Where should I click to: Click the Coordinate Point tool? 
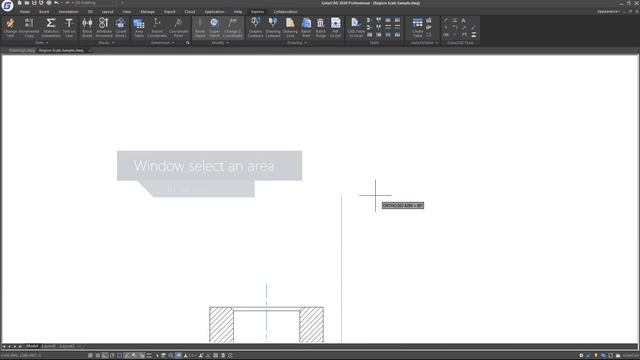point(178,28)
